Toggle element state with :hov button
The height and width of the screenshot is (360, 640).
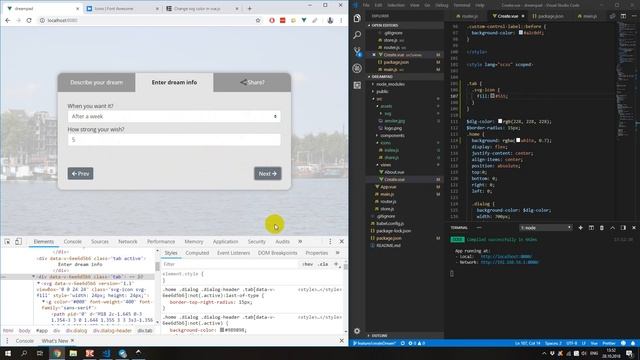(307, 264)
